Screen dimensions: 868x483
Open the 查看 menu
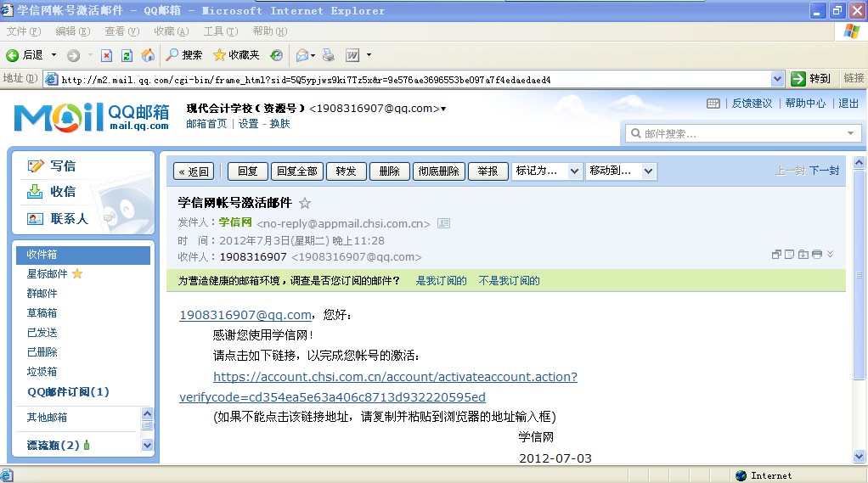coord(121,31)
